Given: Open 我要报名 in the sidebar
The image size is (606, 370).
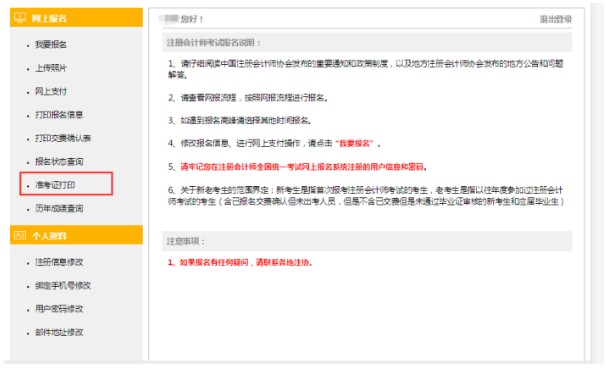Looking at the screenshot, I should (51, 45).
